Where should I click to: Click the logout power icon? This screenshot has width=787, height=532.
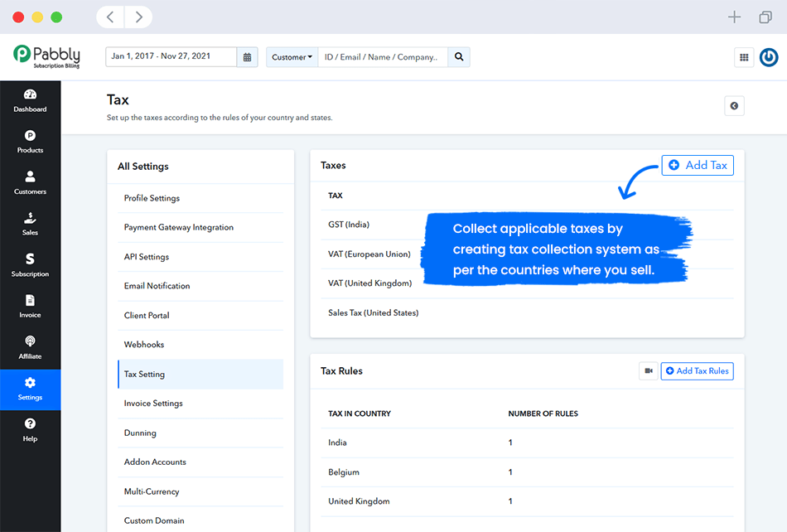[x=769, y=56]
